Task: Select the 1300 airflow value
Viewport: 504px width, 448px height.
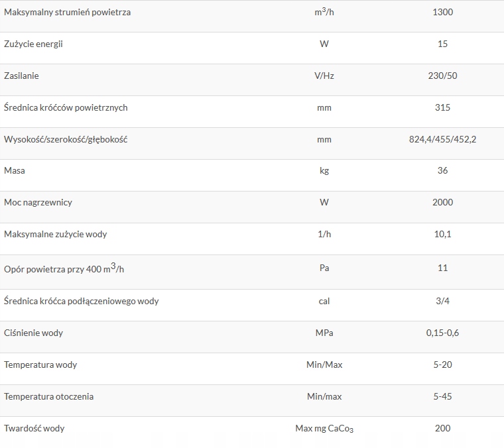Action: coord(442,12)
